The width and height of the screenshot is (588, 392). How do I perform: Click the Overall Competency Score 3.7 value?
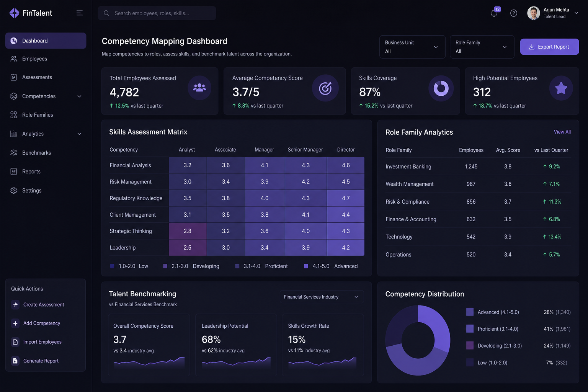[x=120, y=340]
